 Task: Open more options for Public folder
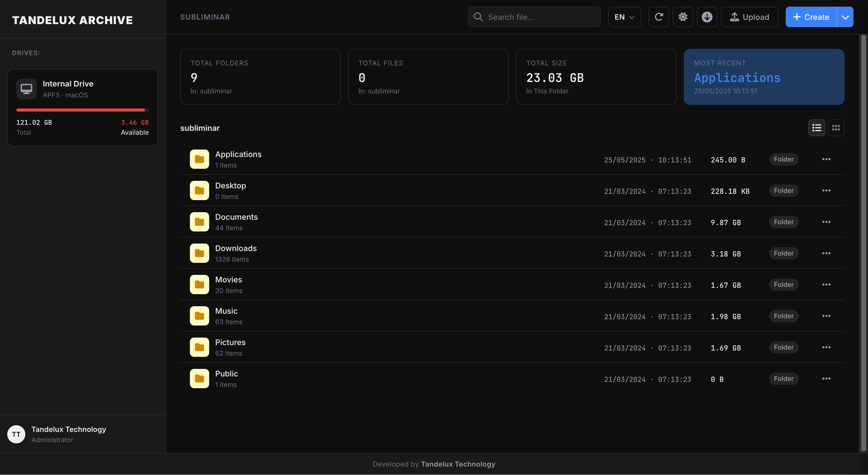pyautogui.click(x=826, y=379)
